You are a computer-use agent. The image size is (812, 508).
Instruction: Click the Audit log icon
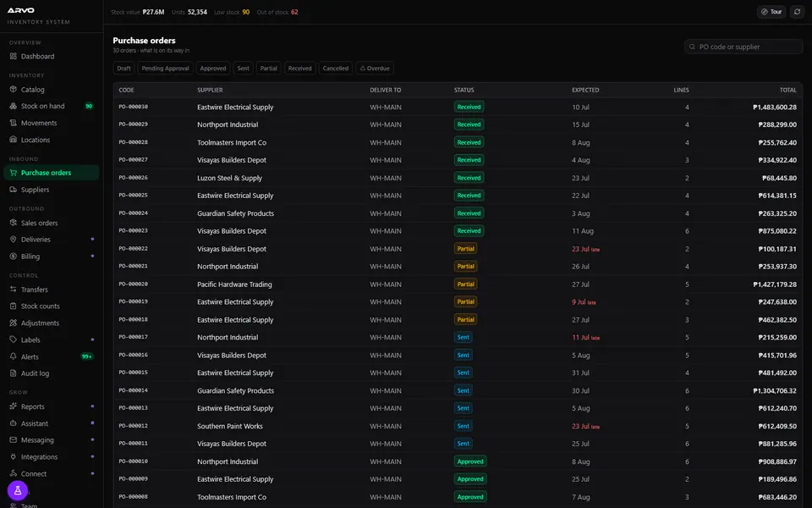(x=13, y=373)
